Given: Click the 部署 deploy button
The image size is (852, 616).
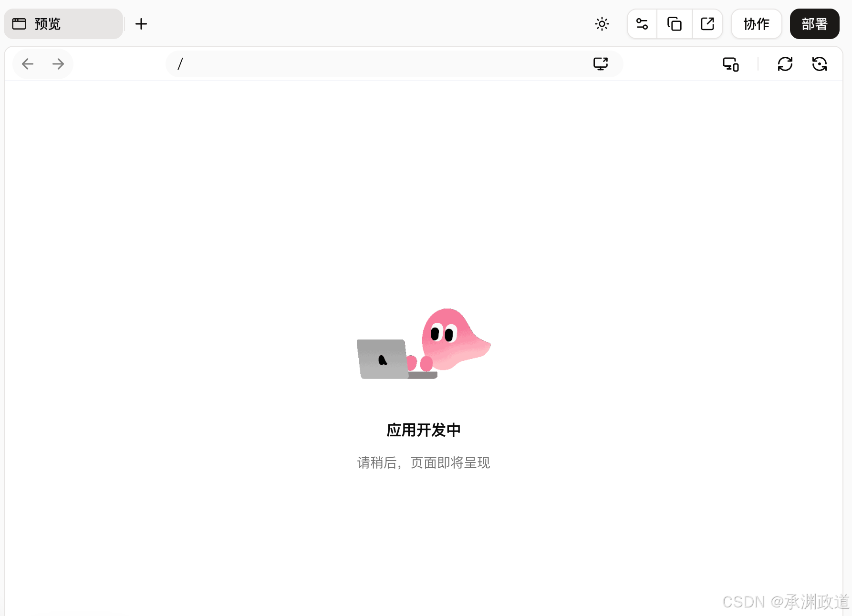Looking at the screenshot, I should click(x=815, y=24).
